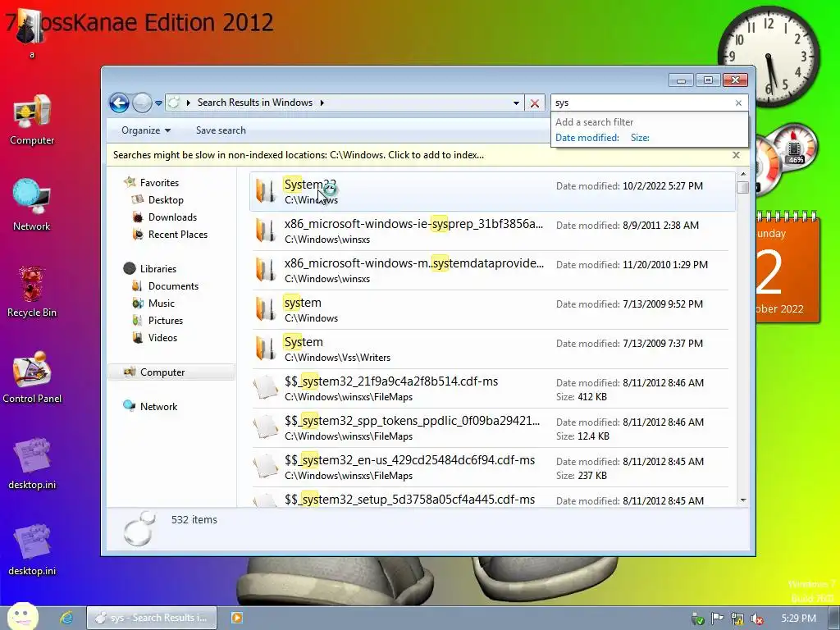The image size is (840, 630).
Task: Click scrollbar up arrow in results list
Action: tap(742, 174)
